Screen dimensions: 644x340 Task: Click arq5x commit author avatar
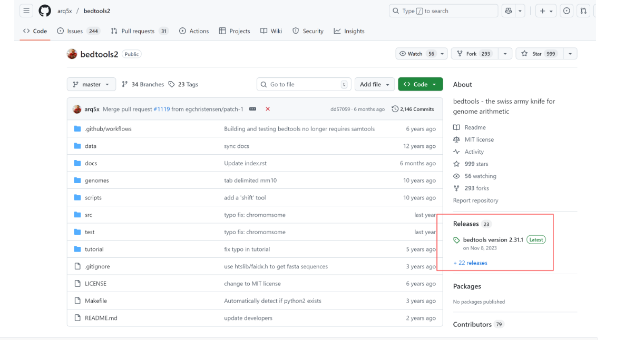(x=77, y=109)
